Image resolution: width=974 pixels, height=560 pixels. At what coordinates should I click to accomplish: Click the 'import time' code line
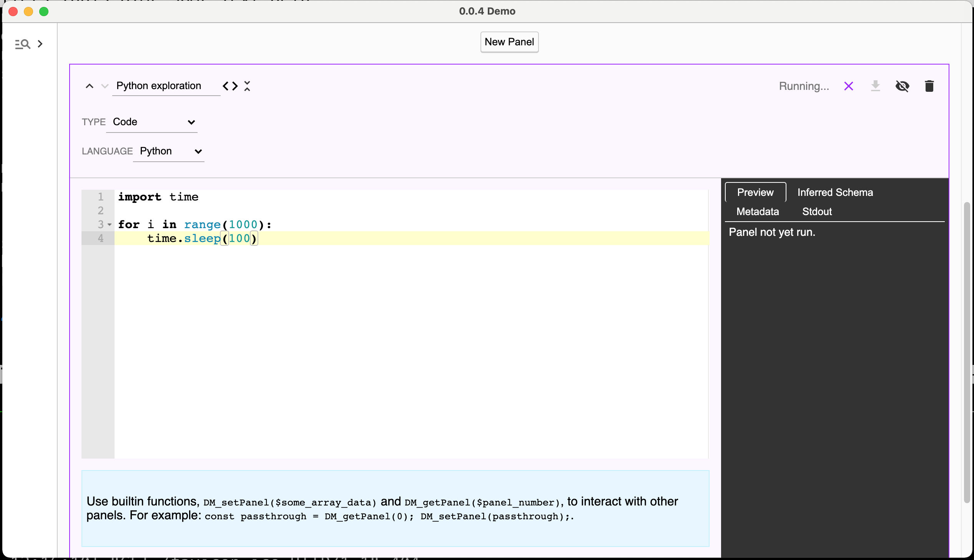tap(158, 197)
